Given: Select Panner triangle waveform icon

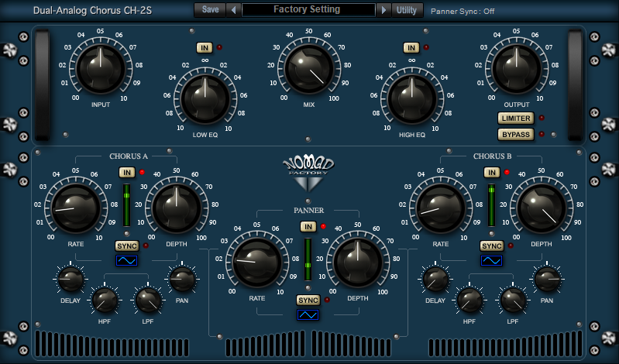Looking at the screenshot, I should click(308, 314).
